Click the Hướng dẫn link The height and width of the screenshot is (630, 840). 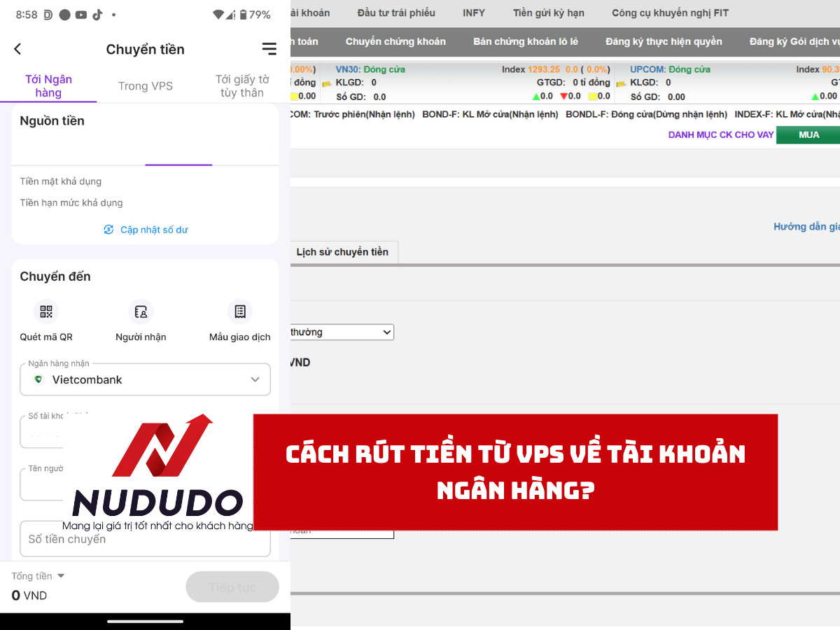tap(806, 226)
